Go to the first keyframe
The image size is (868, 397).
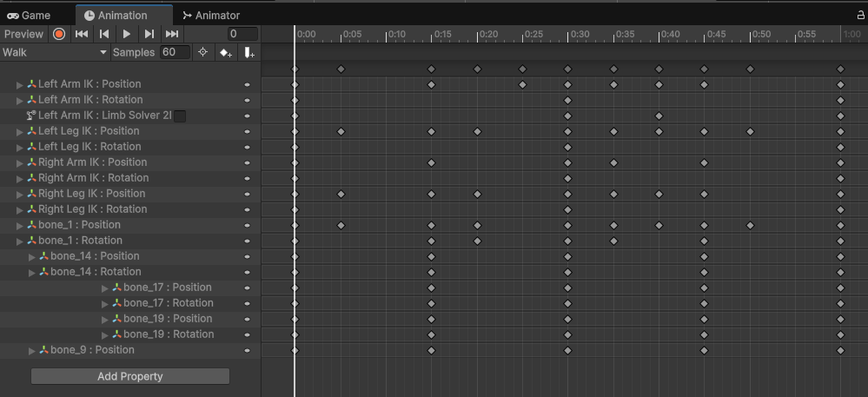(x=82, y=34)
